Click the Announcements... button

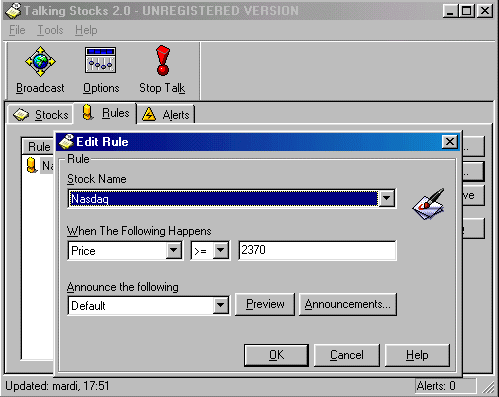pos(348,304)
